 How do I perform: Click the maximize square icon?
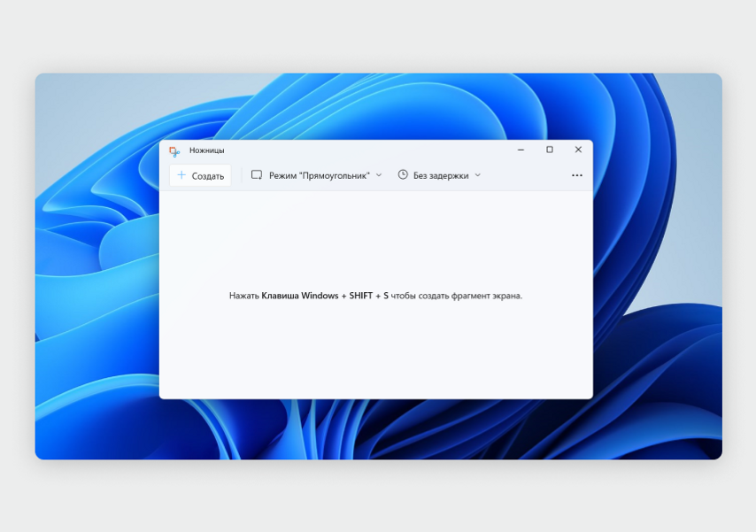(x=550, y=150)
